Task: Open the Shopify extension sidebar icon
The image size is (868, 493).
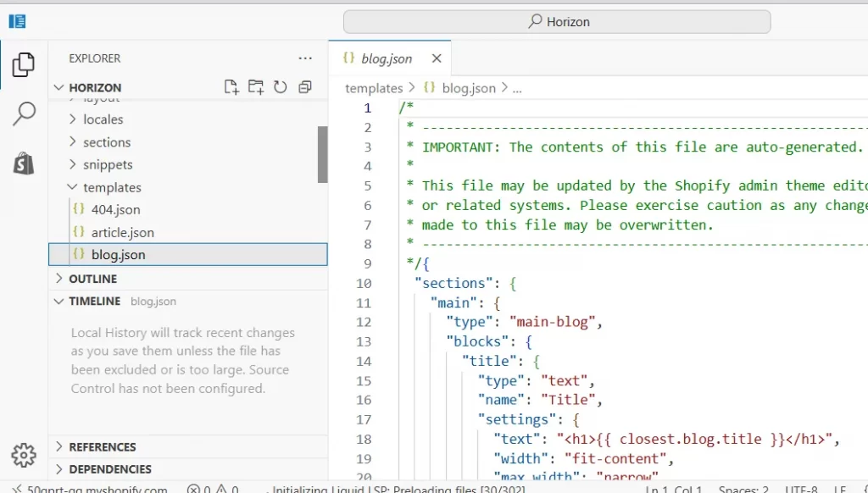Action: [24, 163]
